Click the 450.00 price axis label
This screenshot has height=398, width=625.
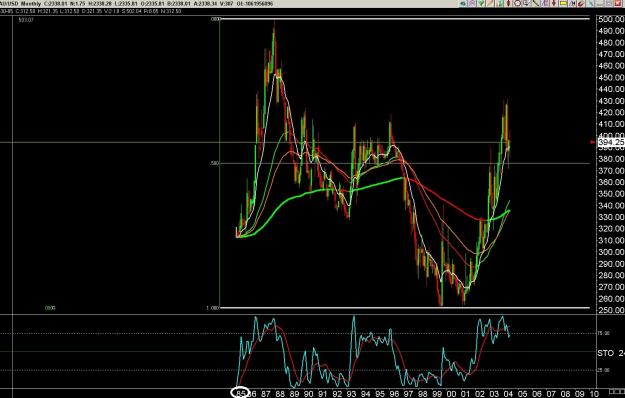(x=611, y=77)
